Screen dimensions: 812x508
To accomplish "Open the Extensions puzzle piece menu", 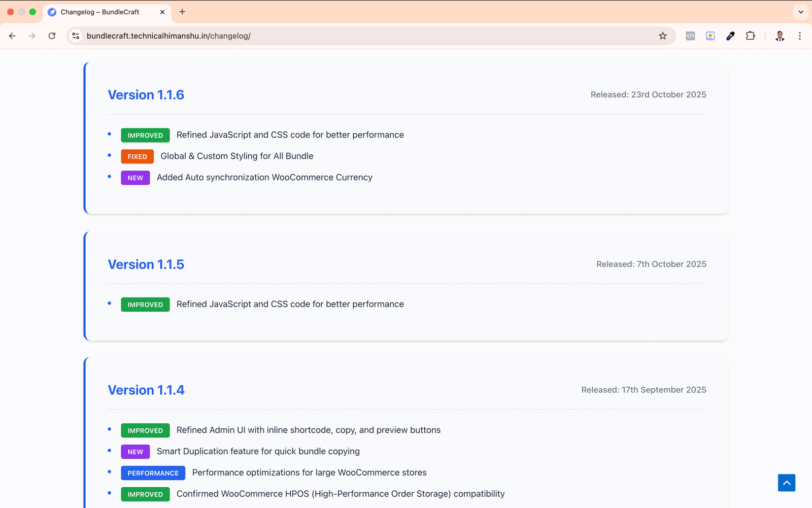I will (750, 36).
